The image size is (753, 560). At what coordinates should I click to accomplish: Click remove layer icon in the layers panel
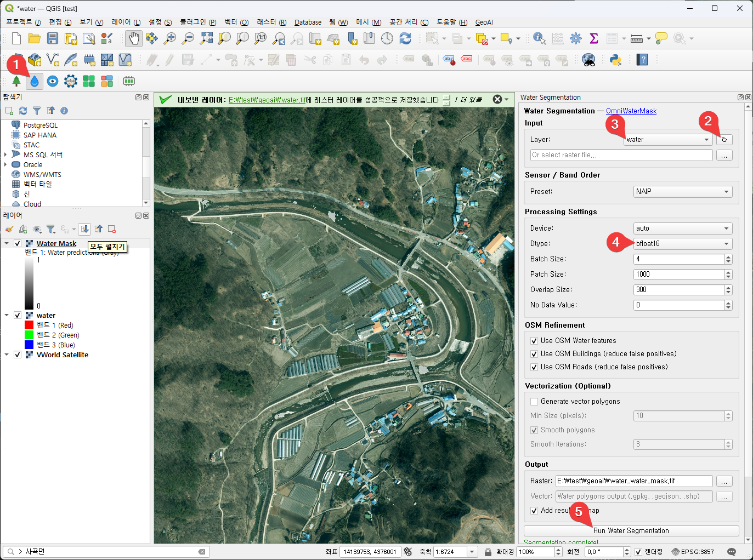pos(112,229)
